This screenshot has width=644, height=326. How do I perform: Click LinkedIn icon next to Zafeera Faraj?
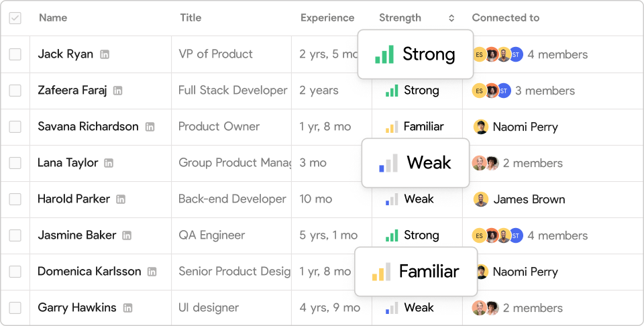(118, 91)
